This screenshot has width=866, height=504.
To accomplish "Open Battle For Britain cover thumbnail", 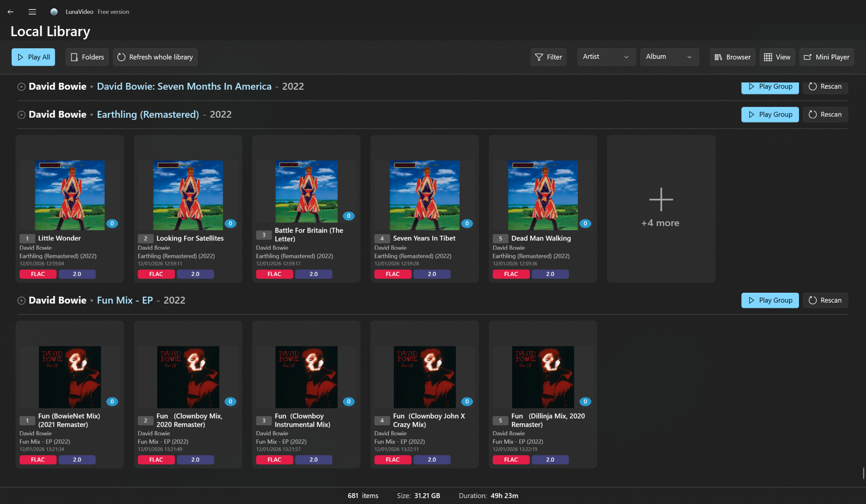I will 307,192.
